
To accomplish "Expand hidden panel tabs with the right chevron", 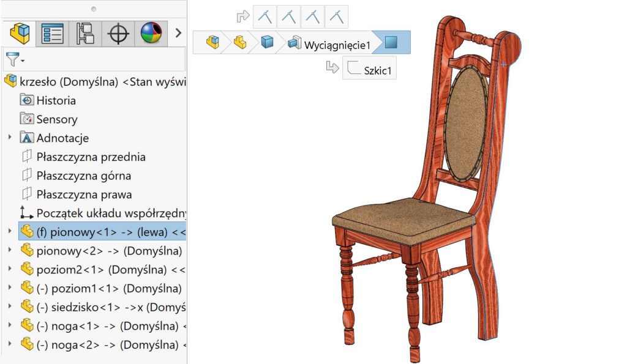I will [178, 33].
